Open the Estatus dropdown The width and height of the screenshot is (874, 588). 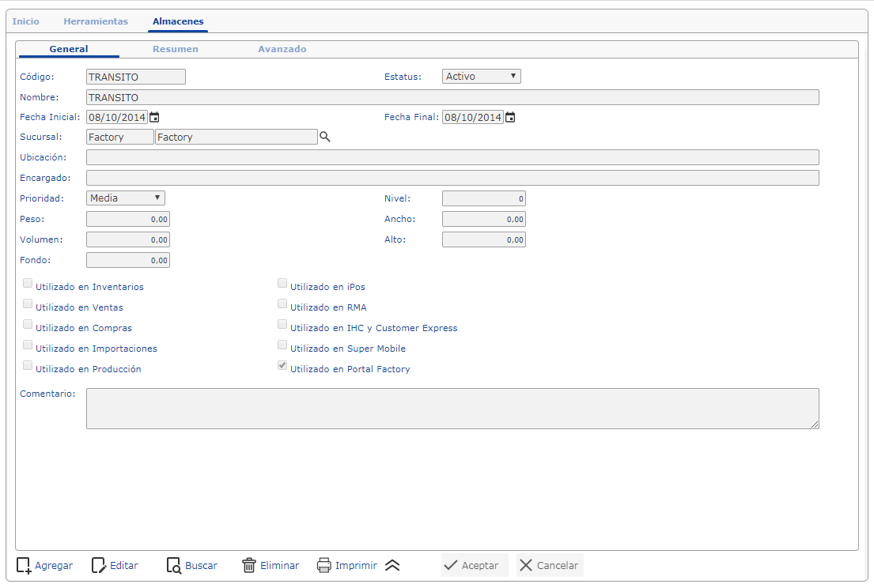pyautogui.click(x=481, y=77)
